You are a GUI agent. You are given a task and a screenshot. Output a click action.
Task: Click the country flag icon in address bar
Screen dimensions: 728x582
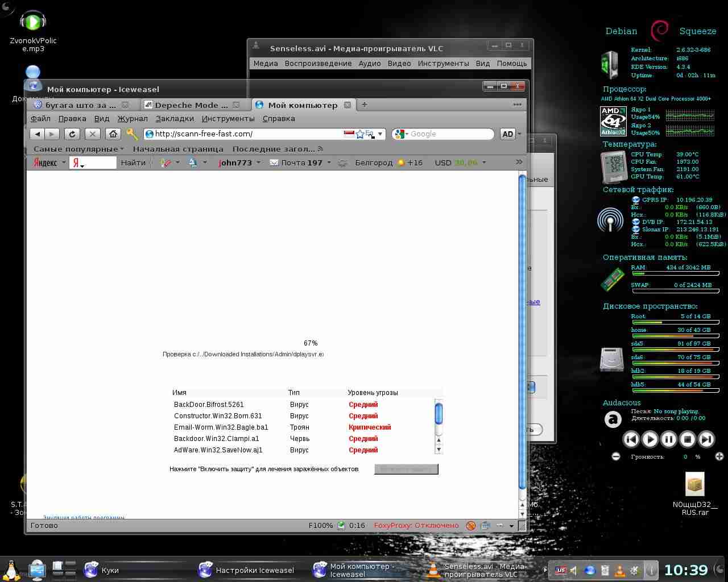pyautogui.click(x=349, y=134)
